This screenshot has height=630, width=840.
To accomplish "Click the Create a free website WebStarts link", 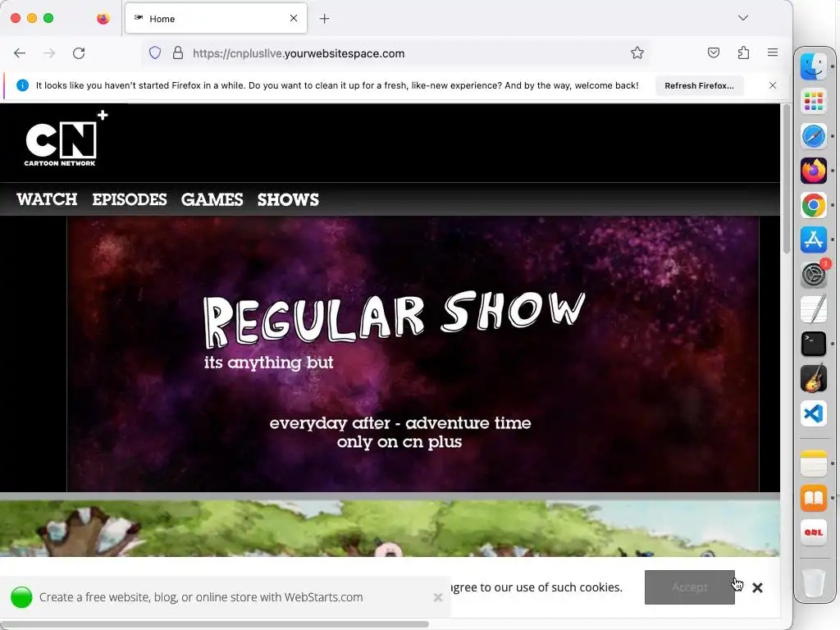I will point(201,597).
